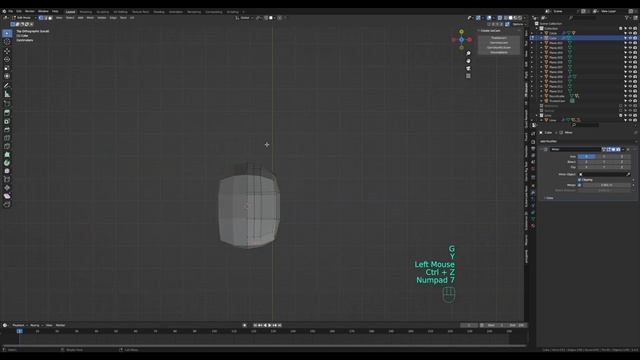Collapse the Create IsoCam panel

pyautogui.click(x=479, y=31)
